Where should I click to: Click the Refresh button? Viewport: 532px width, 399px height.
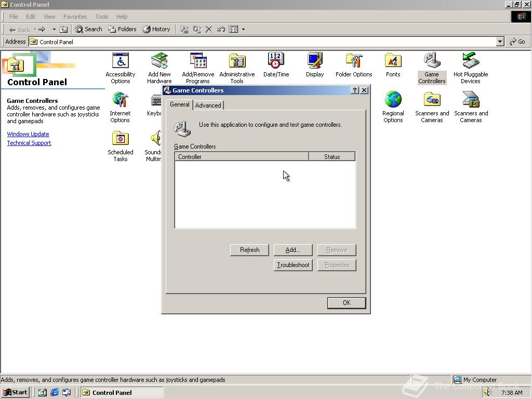(x=249, y=250)
